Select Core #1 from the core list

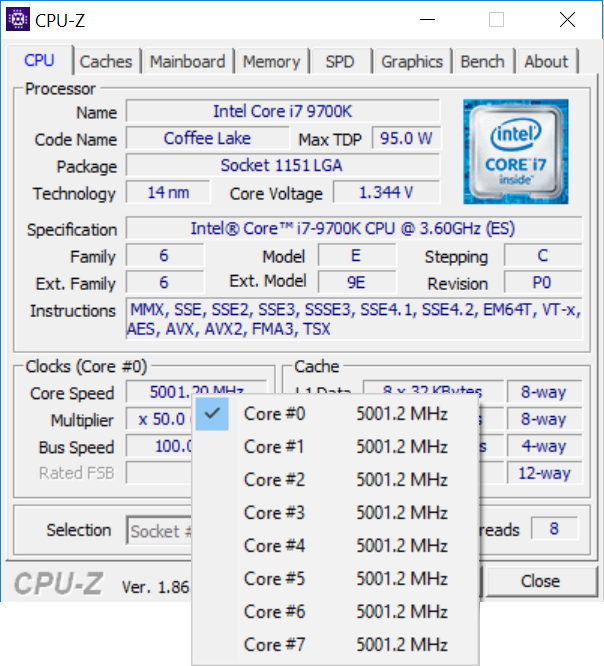[x=336, y=447]
